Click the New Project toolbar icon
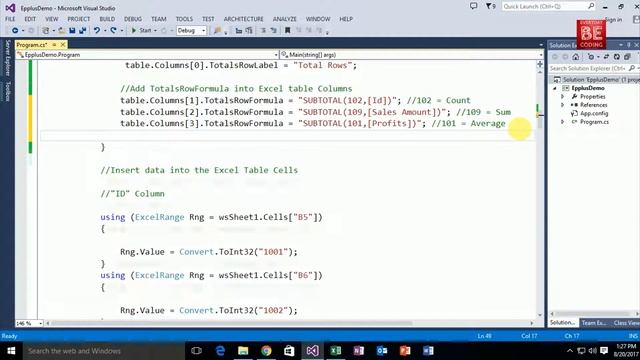Screen dimensions: 640x360 tap(46, 31)
